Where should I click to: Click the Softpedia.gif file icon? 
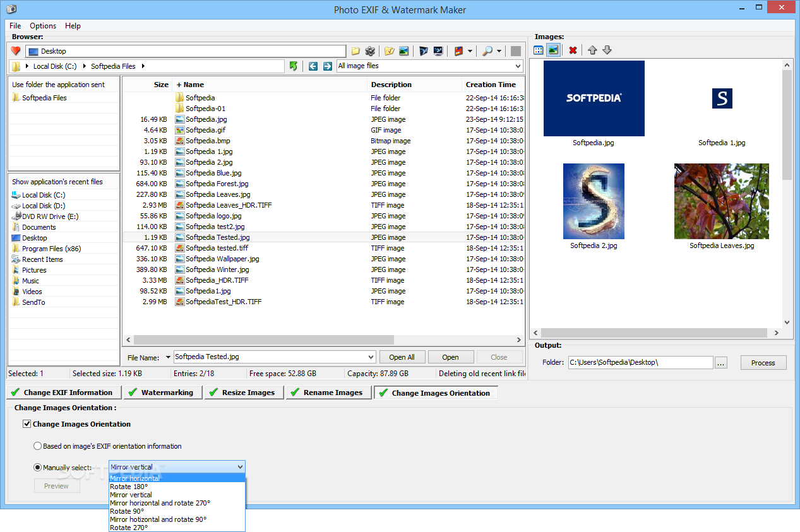click(179, 130)
